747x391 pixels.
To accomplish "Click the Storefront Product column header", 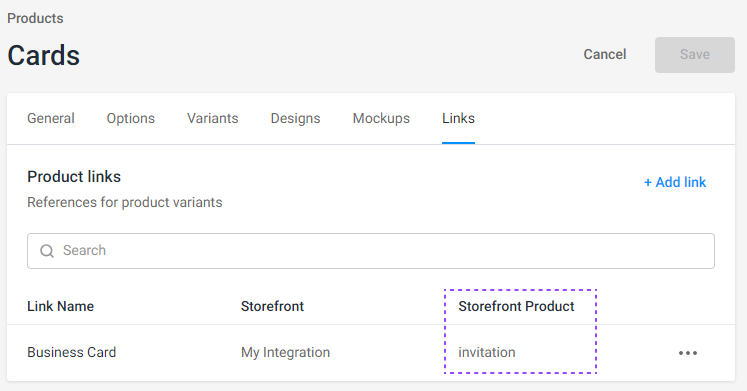I will click(x=516, y=306).
